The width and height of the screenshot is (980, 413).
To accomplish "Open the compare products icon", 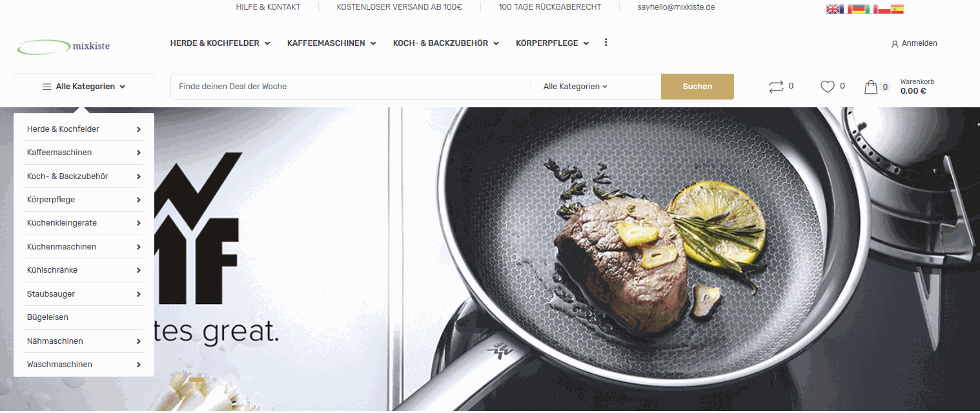I will pyautogui.click(x=776, y=87).
